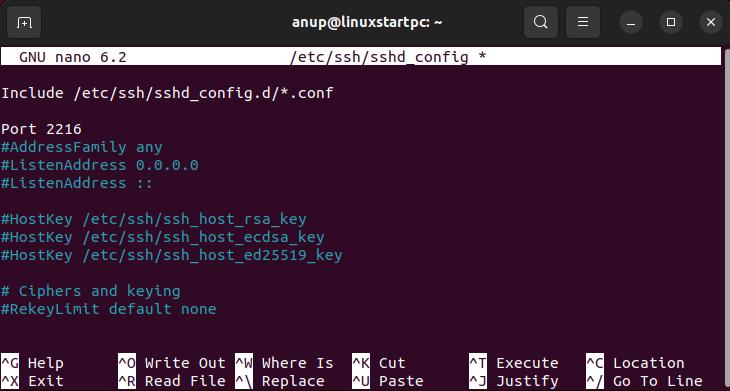Click the ^W Where Is shortcut
This screenshot has height=391, width=730.
pyautogui.click(x=284, y=363)
